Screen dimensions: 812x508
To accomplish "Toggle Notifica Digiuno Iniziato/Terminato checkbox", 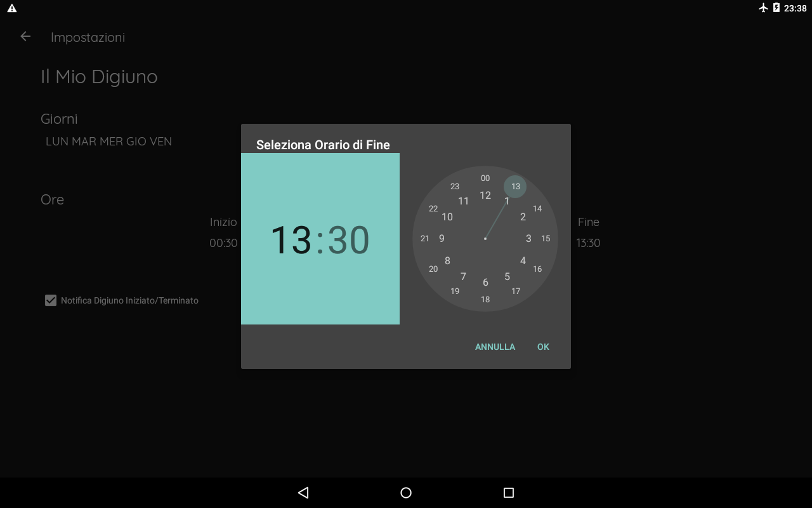I will pos(51,300).
